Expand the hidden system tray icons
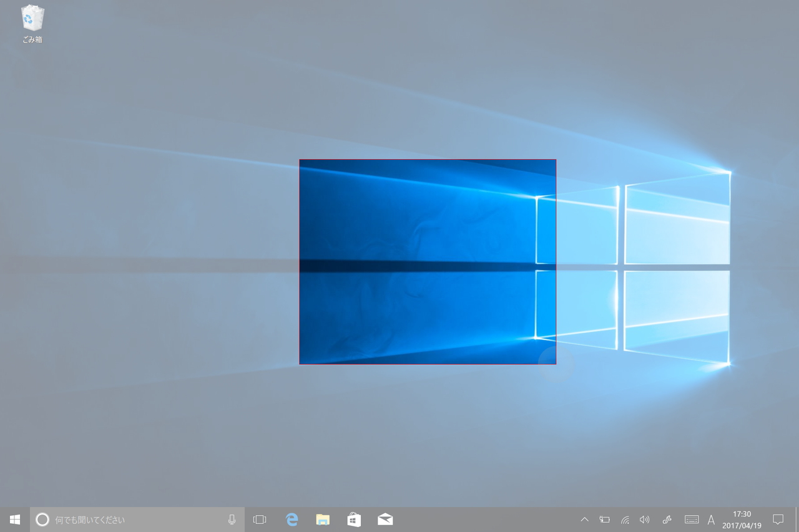Screen dimensions: 799x532 (585, 520)
